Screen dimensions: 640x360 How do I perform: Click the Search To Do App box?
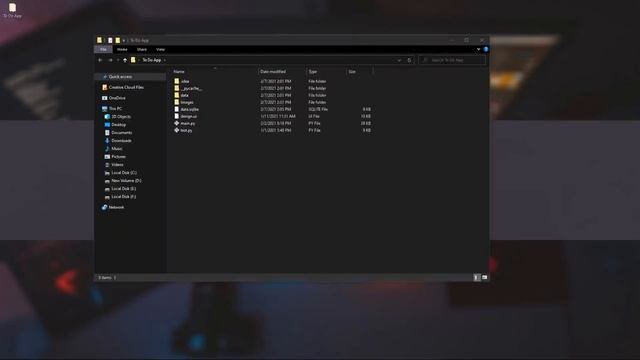pyautogui.click(x=452, y=60)
